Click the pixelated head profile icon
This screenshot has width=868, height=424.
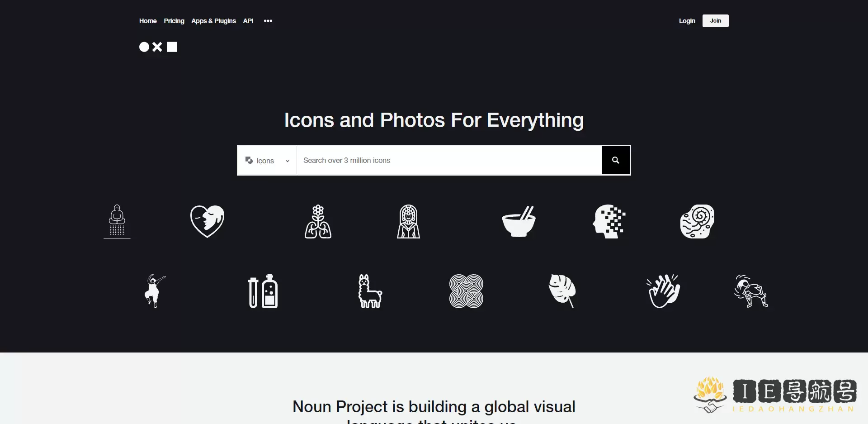click(609, 221)
